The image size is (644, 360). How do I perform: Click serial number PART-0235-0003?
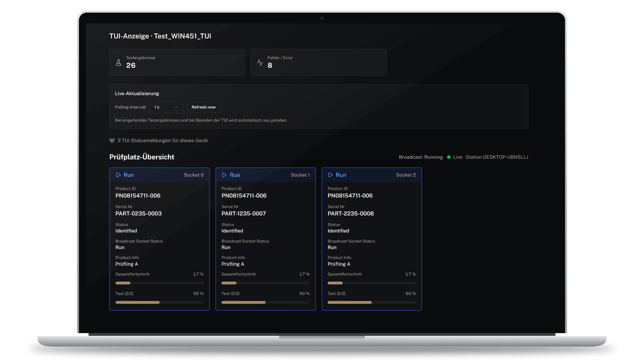click(x=138, y=213)
